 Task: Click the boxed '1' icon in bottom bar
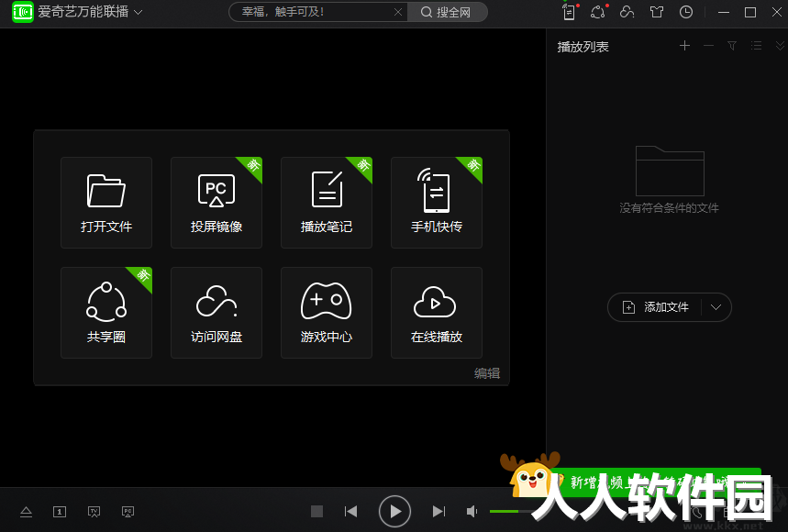coord(60,512)
